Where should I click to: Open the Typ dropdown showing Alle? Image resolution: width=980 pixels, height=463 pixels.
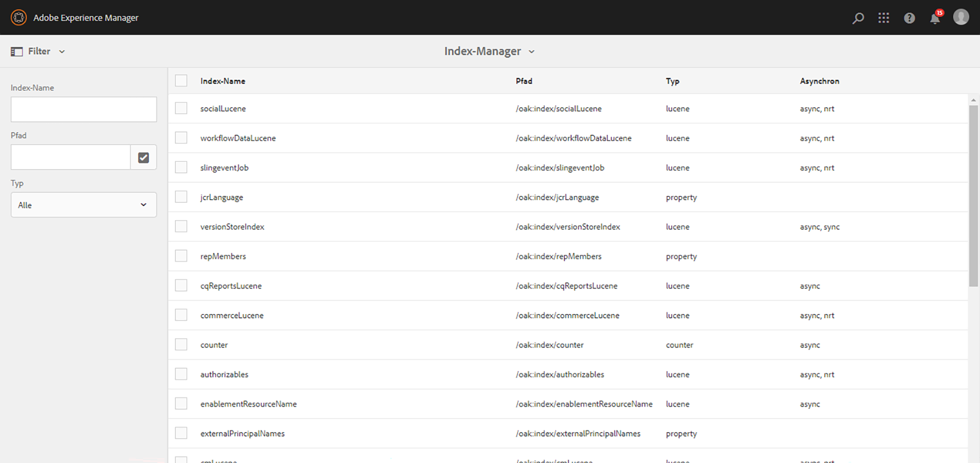[83, 205]
